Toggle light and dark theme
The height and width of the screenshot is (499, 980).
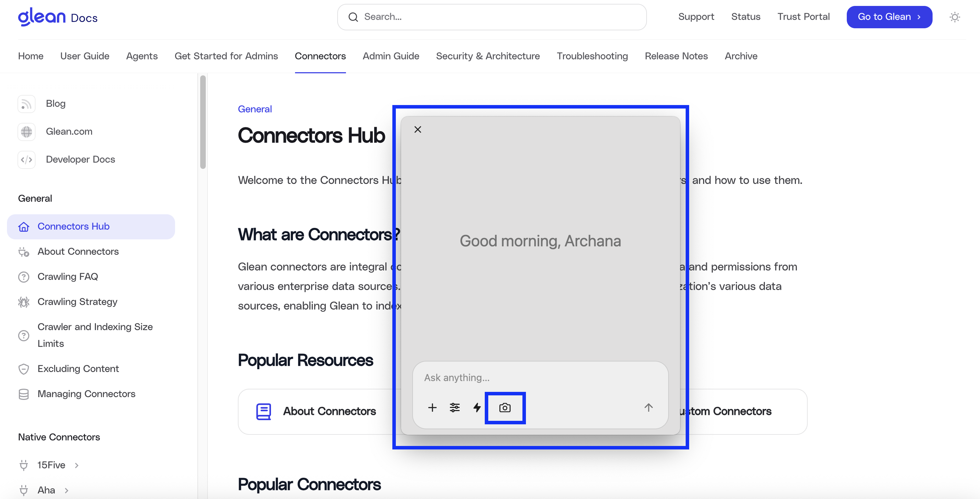955,17
